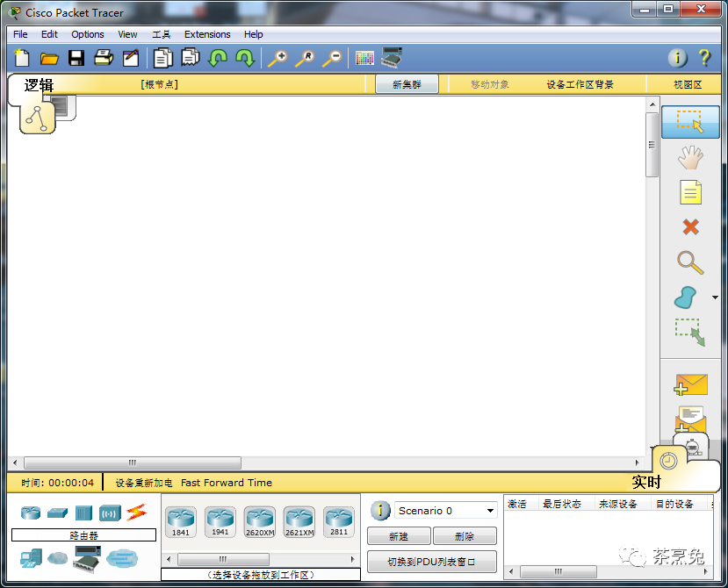Pick the Connections lightning bolt category
728x588 pixels.
click(136, 513)
